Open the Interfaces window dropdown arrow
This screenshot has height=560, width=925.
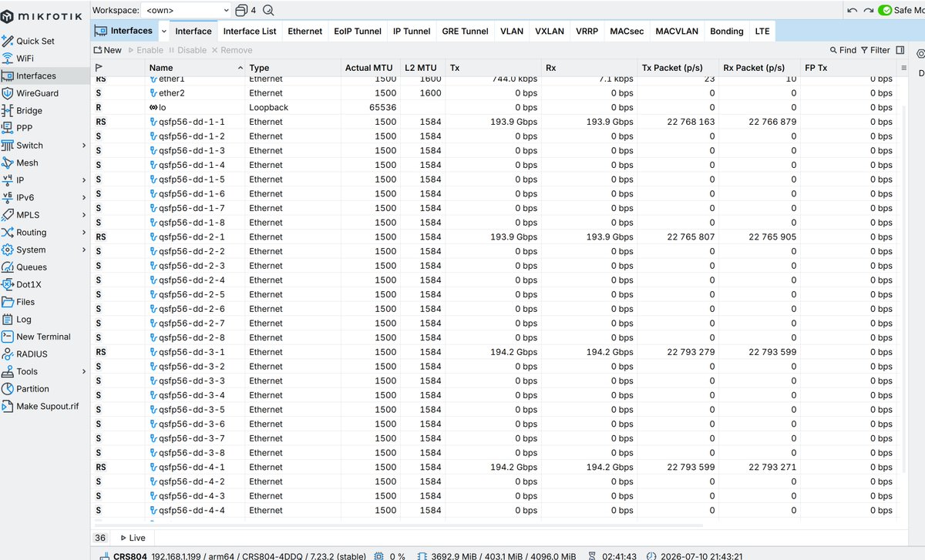pyautogui.click(x=164, y=31)
